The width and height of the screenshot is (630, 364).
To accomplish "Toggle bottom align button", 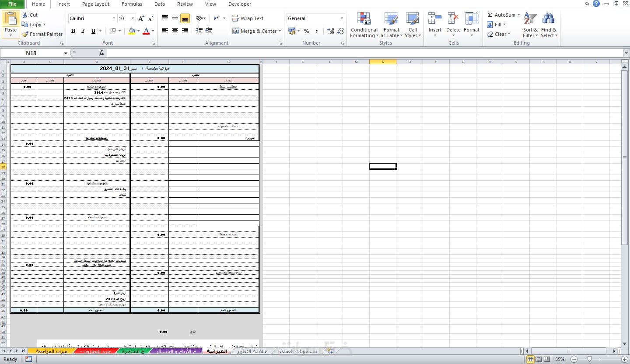I will [185, 18].
